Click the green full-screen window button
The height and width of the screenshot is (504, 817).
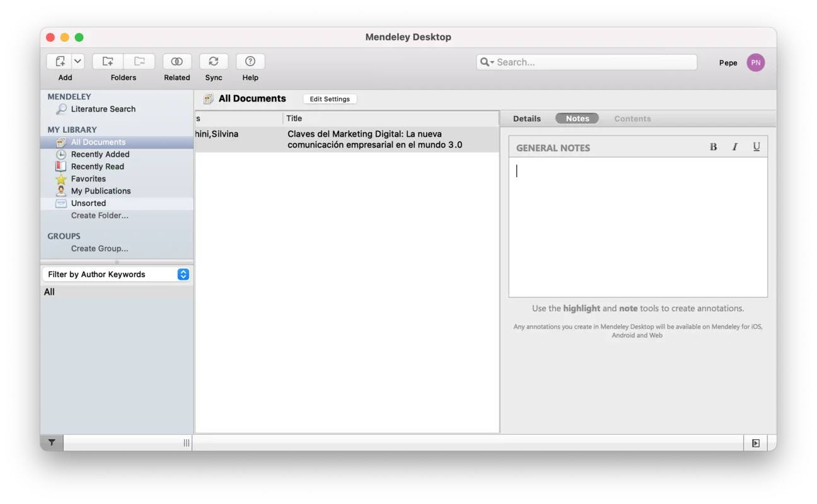(79, 37)
